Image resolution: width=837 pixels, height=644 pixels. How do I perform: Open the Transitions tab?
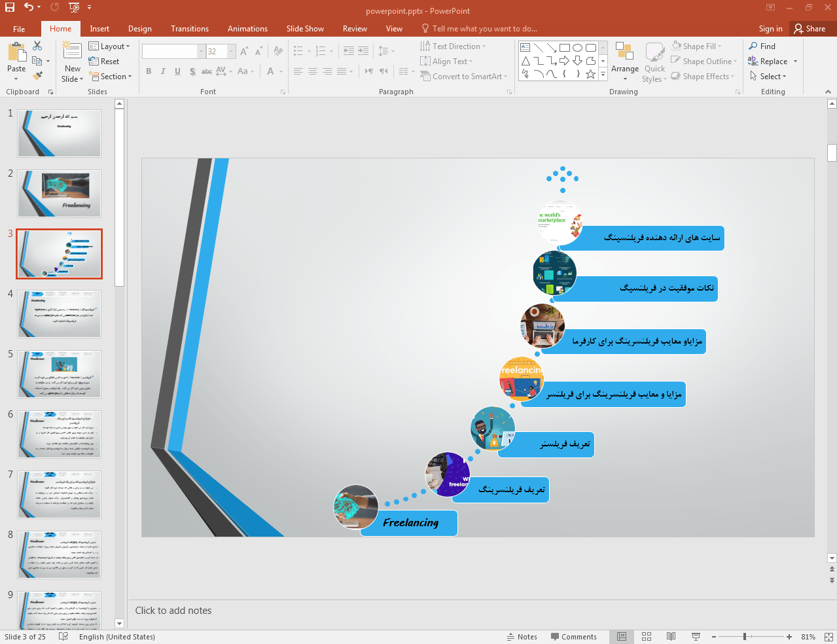189,29
